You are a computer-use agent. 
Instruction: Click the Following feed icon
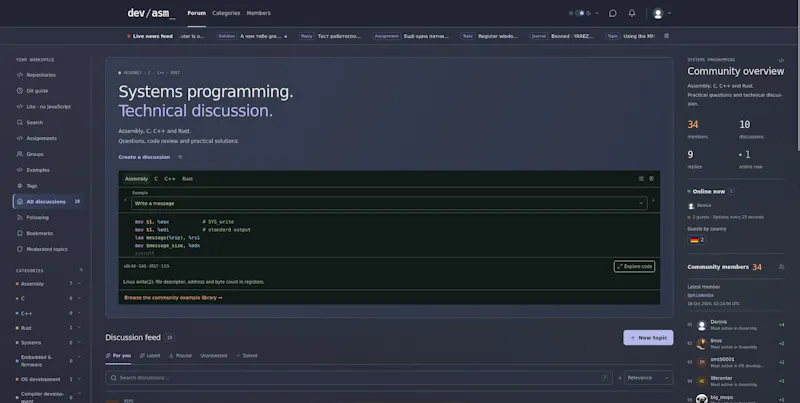click(x=20, y=217)
